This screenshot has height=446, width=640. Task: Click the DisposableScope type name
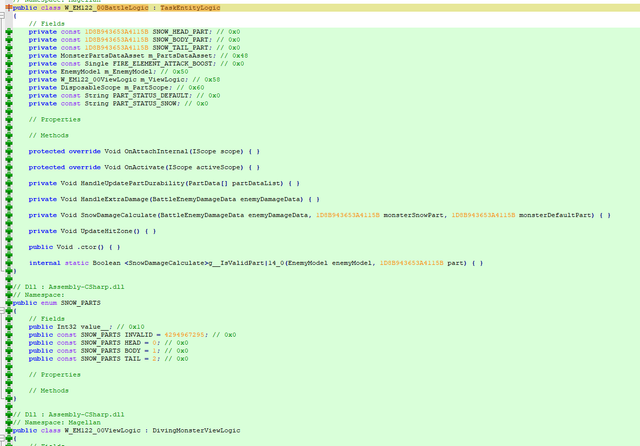[x=91, y=87]
